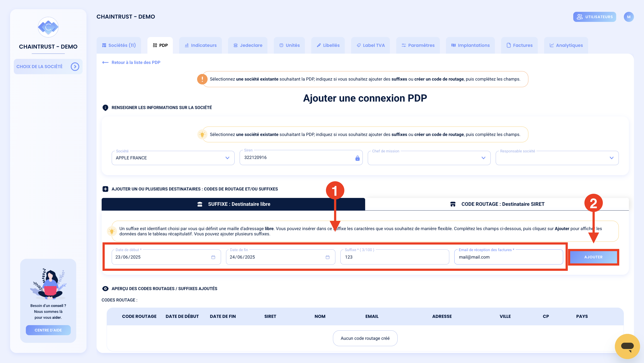
Task: Open the Factures tab
Action: click(x=520, y=45)
